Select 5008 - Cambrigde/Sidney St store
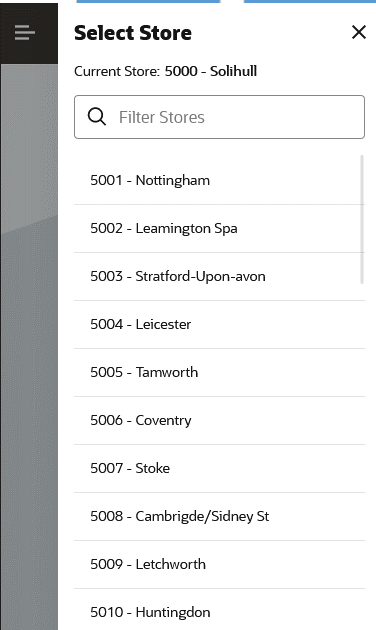Image resolution: width=376 pixels, height=630 pixels. pos(219,516)
